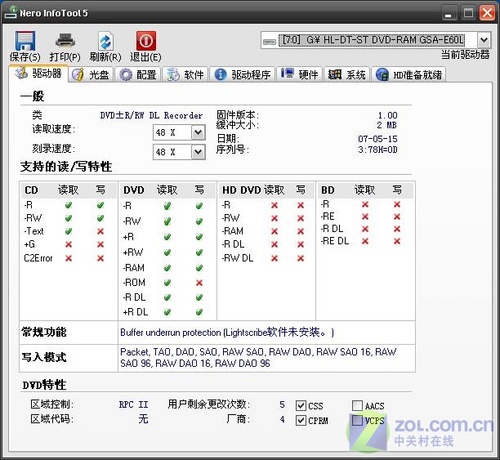
Task: Click the Save floppy disk icon
Action: pyautogui.click(x=25, y=41)
